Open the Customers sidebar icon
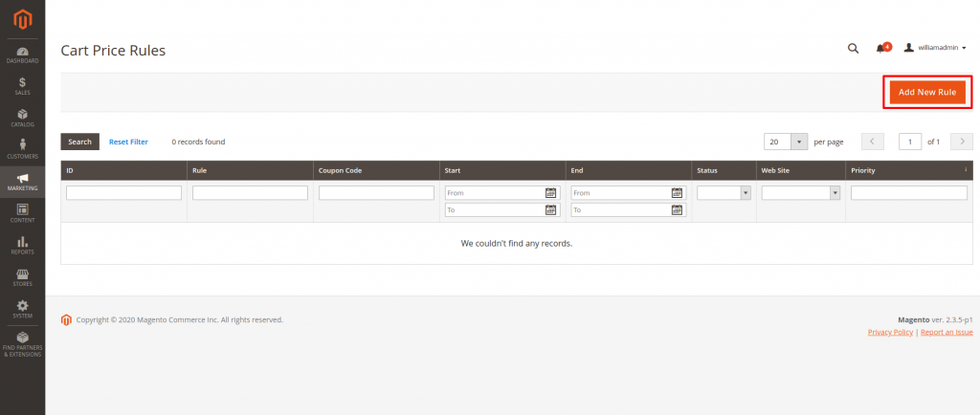 point(22,149)
